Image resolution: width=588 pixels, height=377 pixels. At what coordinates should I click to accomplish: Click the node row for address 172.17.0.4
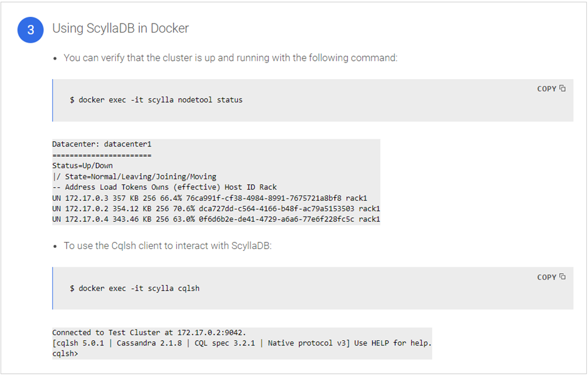point(215,219)
